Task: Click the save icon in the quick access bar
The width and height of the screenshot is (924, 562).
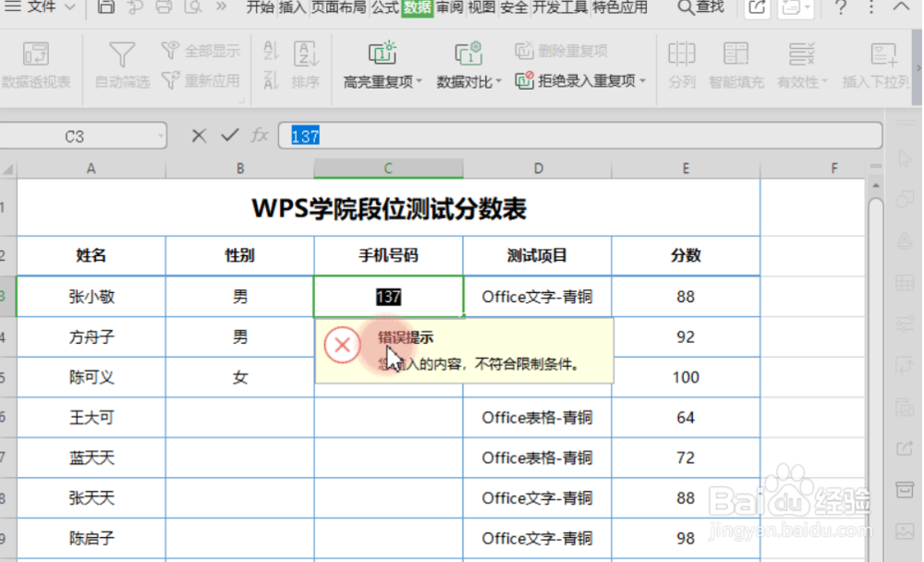Action: point(106,7)
